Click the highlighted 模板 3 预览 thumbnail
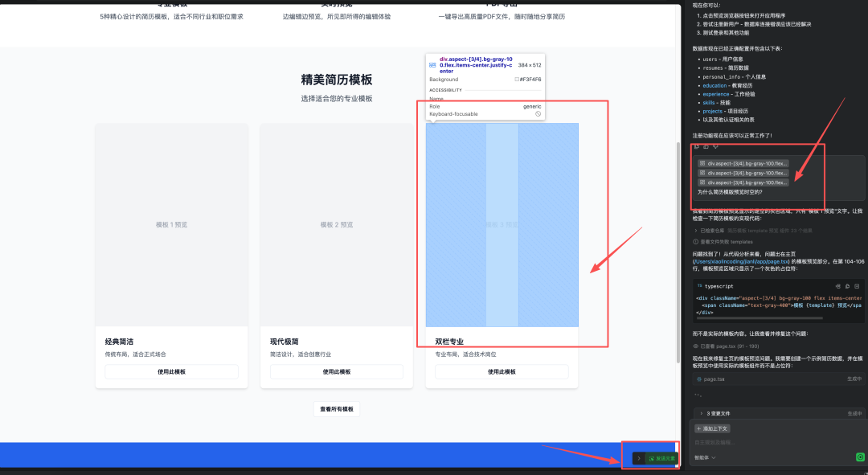 pyautogui.click(x=502, y=225)
